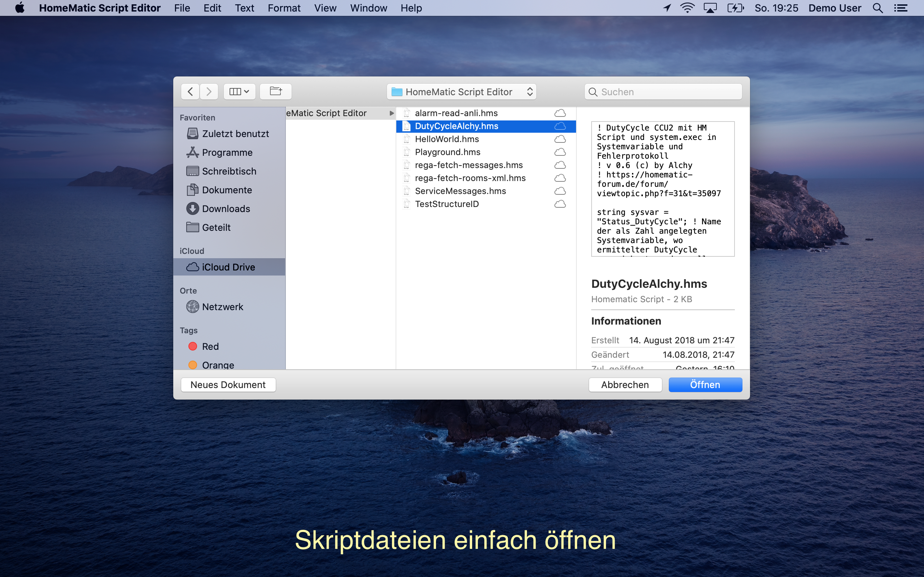Click the iCloud download icon for HelloWorld.hms
924x577 pixels.
click(x=560, y=139)
